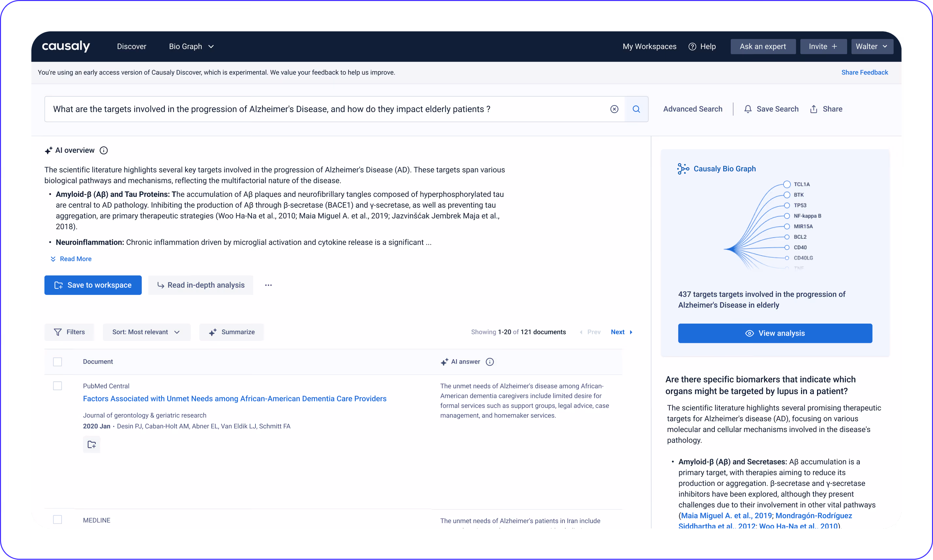This screenshot has width=933, height=560.
Task: Click the AI answer info icon
Action: click(x=489, y=362)
